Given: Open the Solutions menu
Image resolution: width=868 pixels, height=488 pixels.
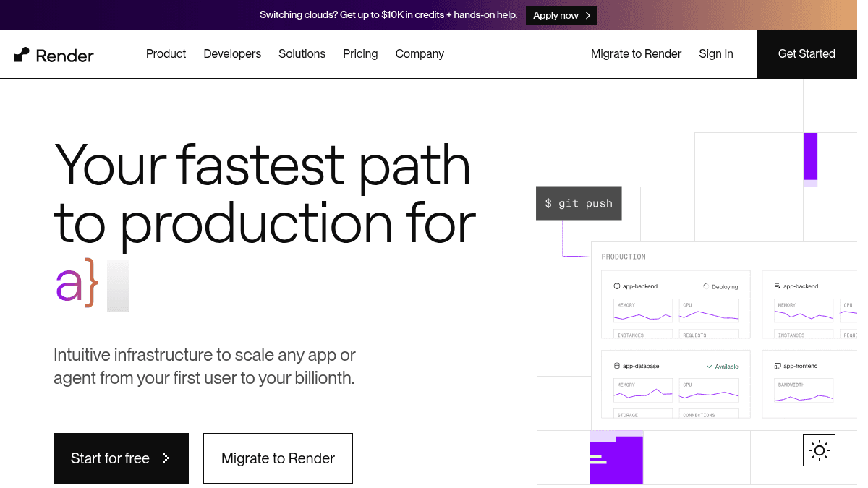Looking at the screenshot, I should tap(302, 54).
